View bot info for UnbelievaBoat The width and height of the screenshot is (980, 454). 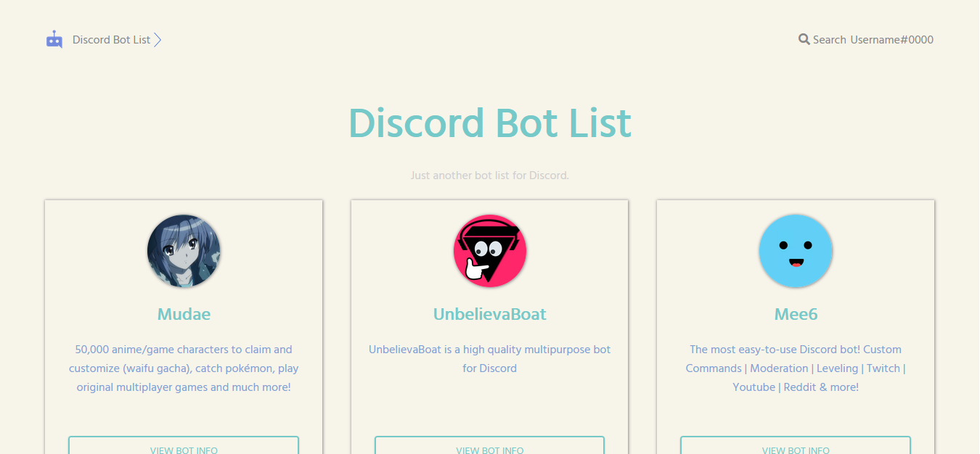point(490,445)
